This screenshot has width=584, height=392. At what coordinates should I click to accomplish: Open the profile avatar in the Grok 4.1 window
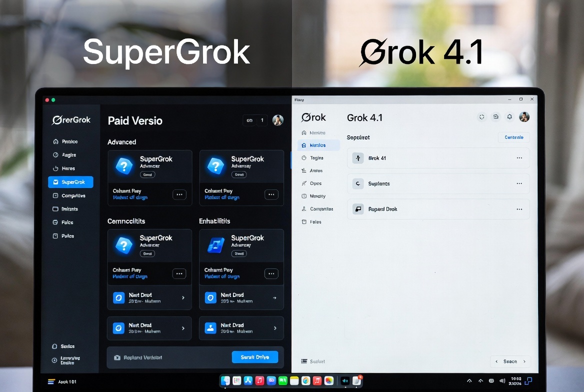coord(524,117)
